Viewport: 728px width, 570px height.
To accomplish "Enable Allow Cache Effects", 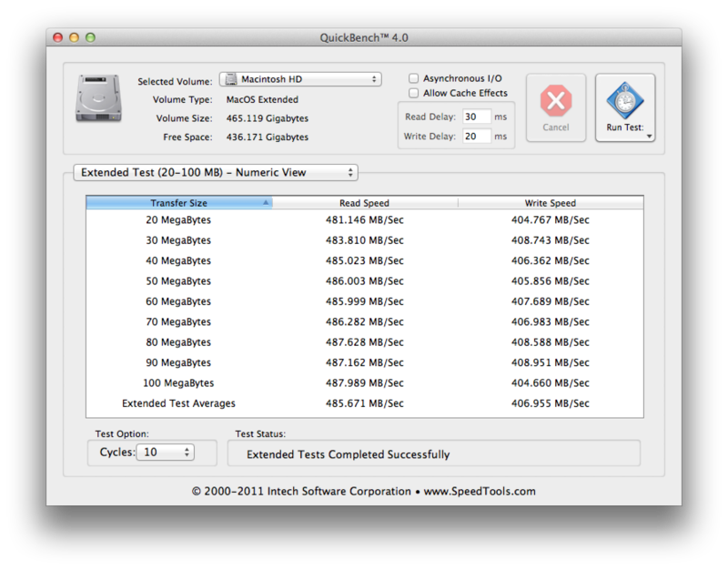I will [414, 92].
